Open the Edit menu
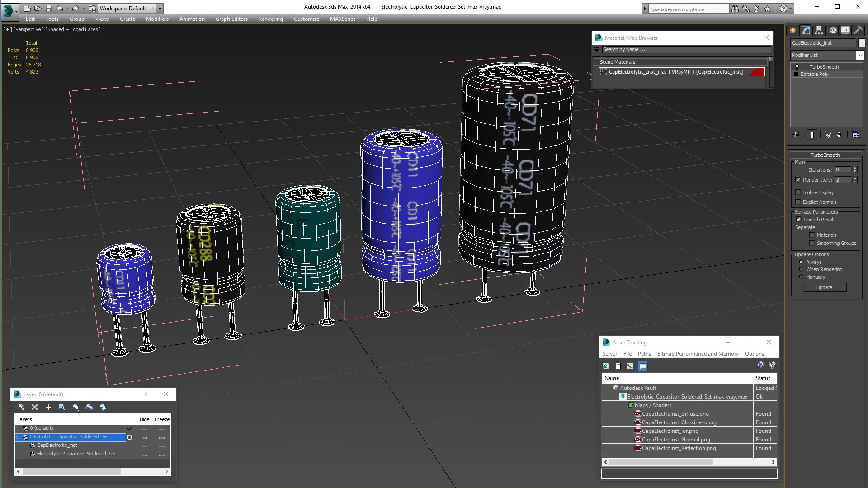 tap(30, 19)
